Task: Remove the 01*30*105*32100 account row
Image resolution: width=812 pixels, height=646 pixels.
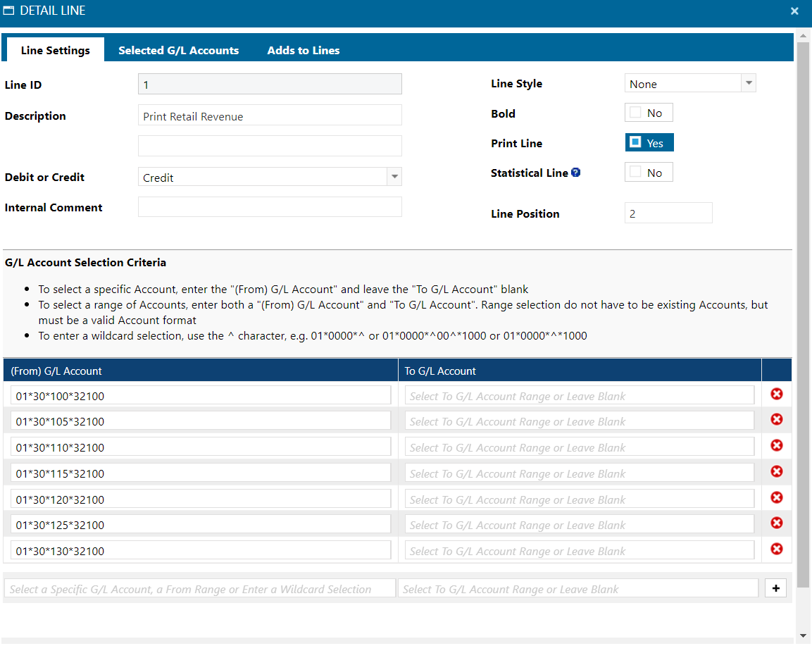Action: pyautogui.click(x=777, y=420)
